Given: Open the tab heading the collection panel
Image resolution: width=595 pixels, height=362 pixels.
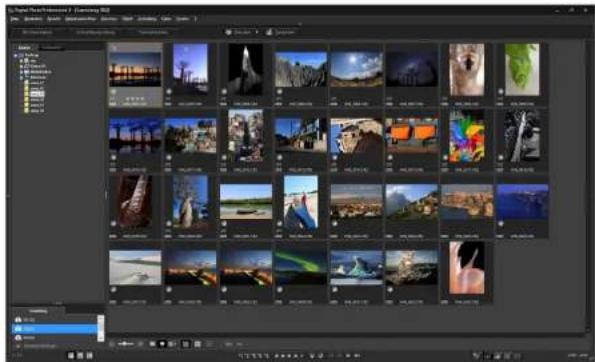Looking at the screenshot, I should click(38, 311).
